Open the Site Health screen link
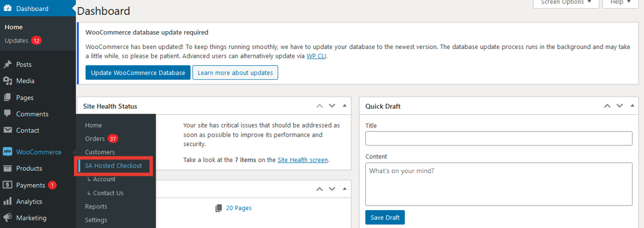644x228 pixels. pos(303,160)
